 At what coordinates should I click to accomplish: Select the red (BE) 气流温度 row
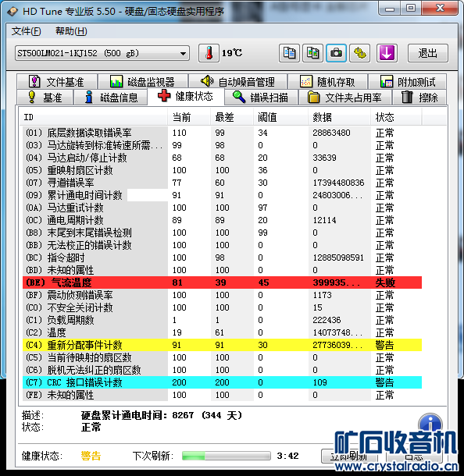pyautogui.click(x=222, y=282)
